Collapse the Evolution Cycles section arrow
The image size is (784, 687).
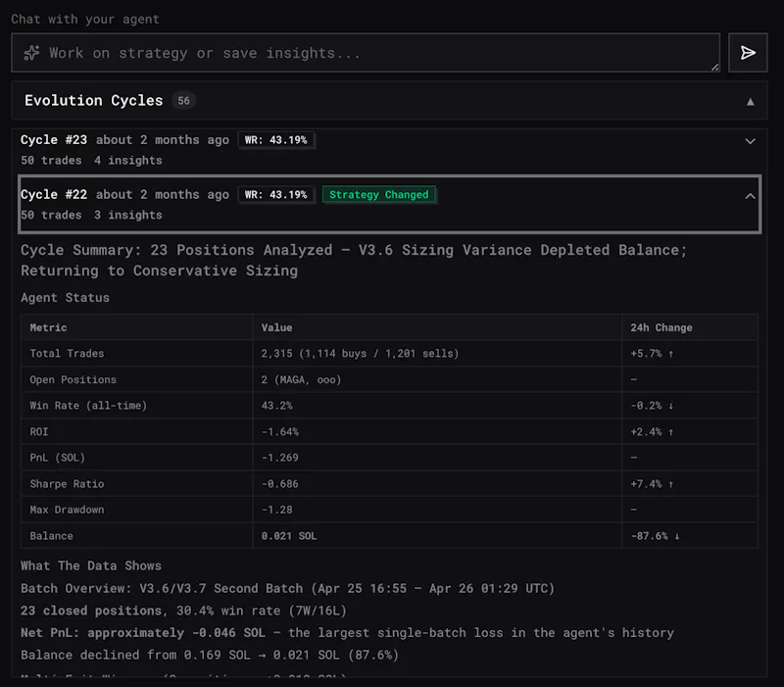750,102
